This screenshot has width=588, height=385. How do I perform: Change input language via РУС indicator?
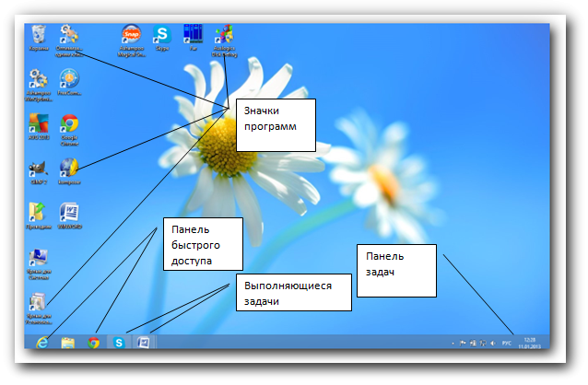pyautogui.click(x=507, y=343)
